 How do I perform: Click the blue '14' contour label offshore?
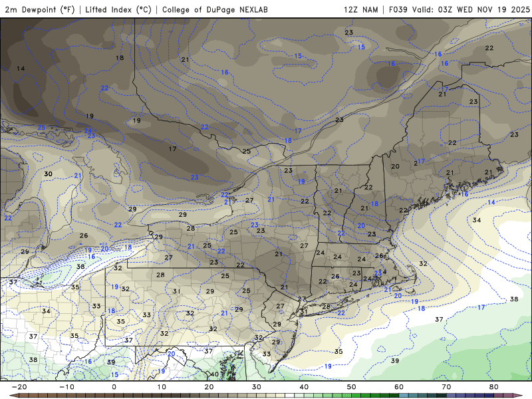point(491,202)
